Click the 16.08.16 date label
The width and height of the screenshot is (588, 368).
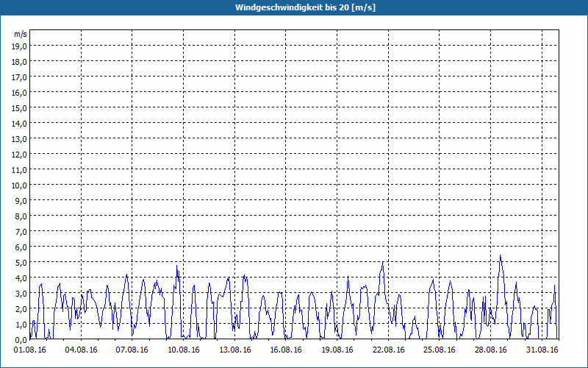(x=286, y=350)
